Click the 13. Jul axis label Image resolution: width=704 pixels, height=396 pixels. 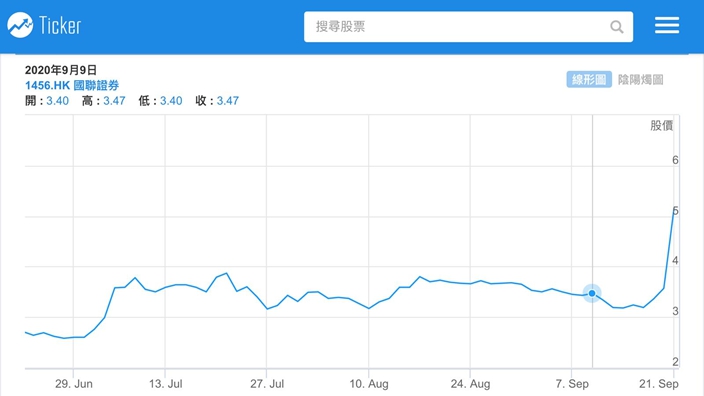[x=166, y=384]
